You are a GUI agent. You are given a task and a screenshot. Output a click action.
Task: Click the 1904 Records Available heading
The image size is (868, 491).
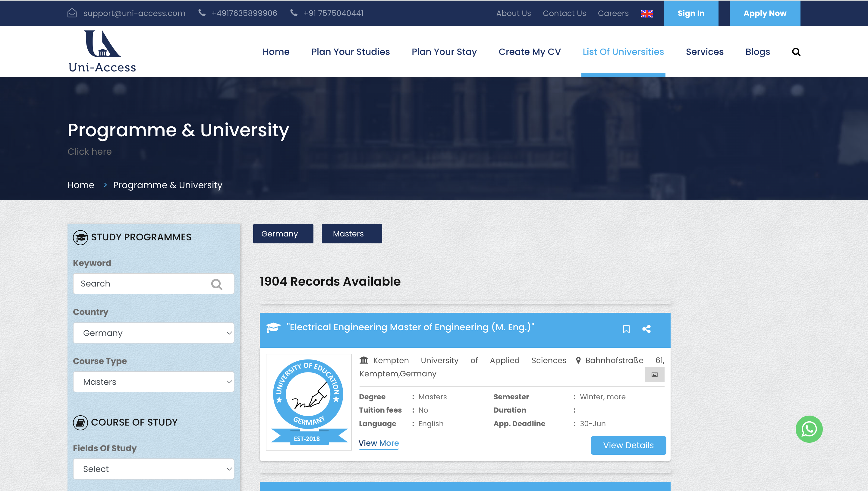tap(330, 282)
